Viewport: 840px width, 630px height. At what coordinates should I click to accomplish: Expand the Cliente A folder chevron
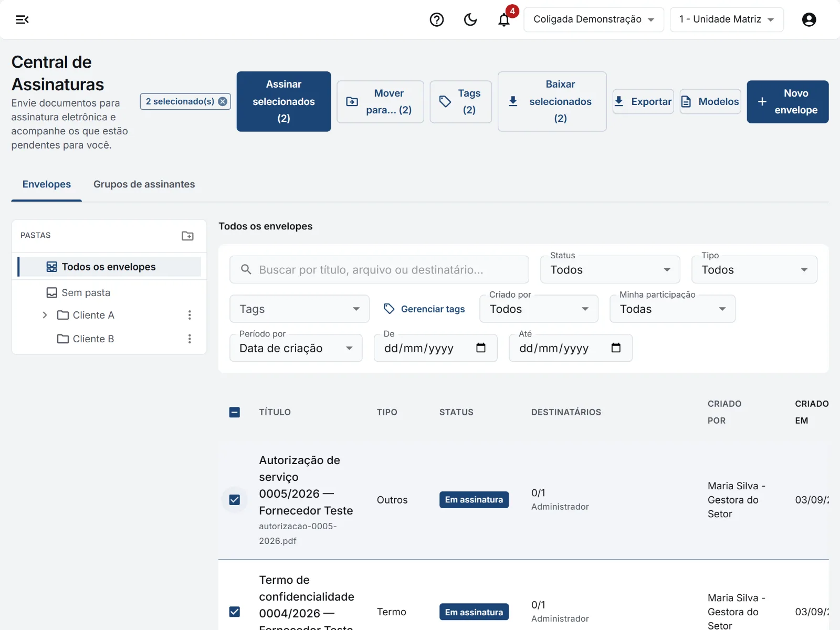45,315
